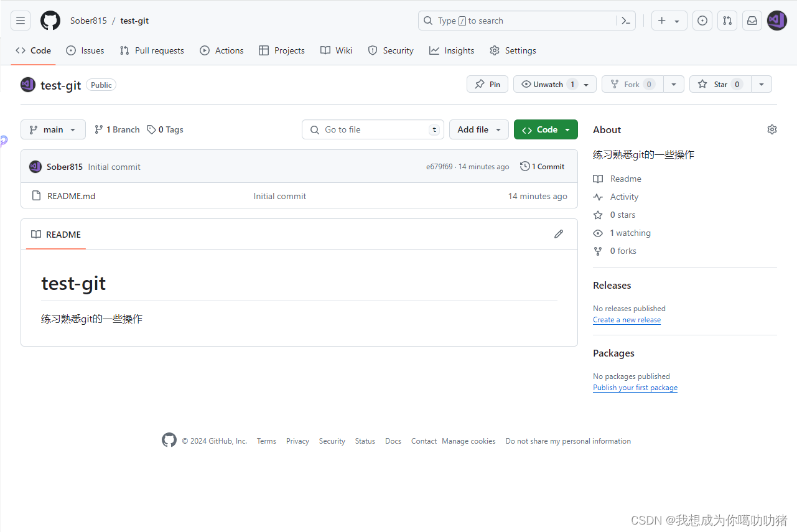The height and width of the screenshot is (532, 797).
Task: Open the Pull requests tab
Action: 152,50
